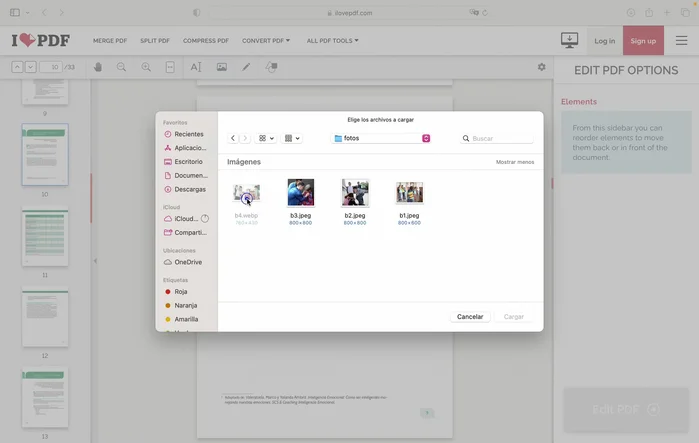Open Recientes in dialog sidebar
This screenshot has height=443, width=699.
tap(186, 134)
